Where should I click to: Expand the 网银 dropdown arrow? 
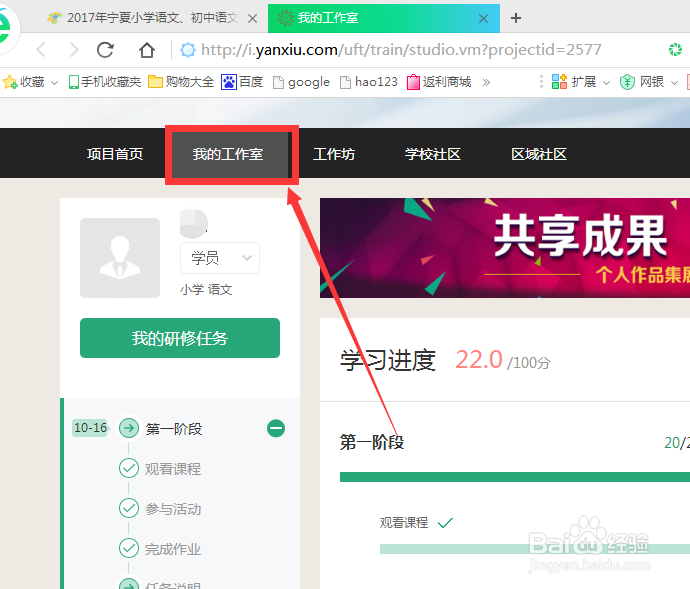coord(674,83)
